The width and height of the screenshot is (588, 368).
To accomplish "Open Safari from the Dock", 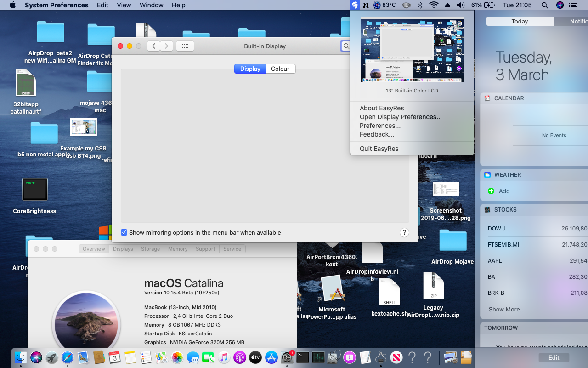I will coord(68,357).
